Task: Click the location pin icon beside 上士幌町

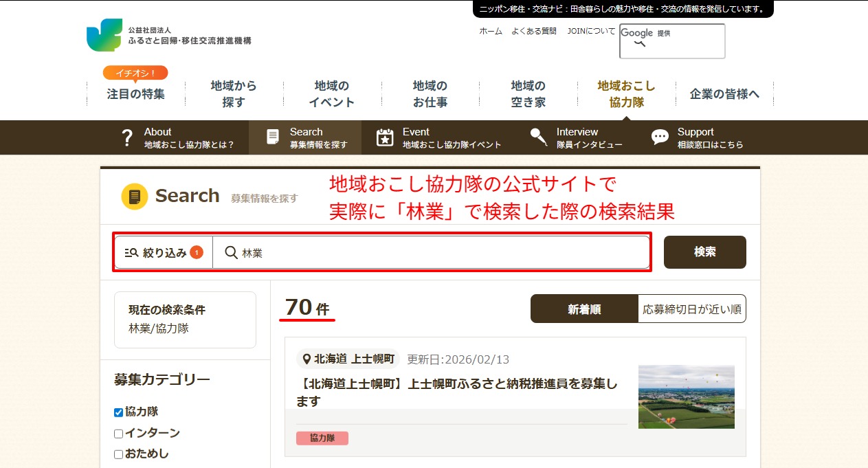Action: tap(307, 359)
